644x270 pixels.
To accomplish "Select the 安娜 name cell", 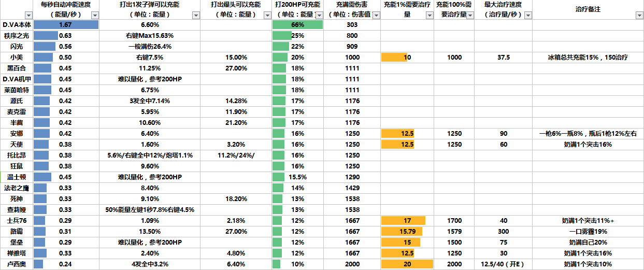I will 17,134.
